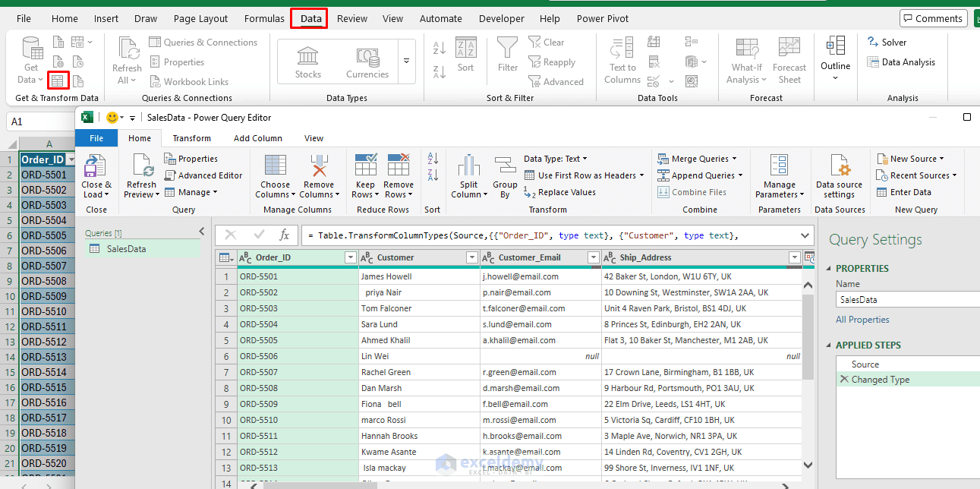Select Currencies data type in Excel
The width and height of the screenshot is (980, 489).
(367, 62)
